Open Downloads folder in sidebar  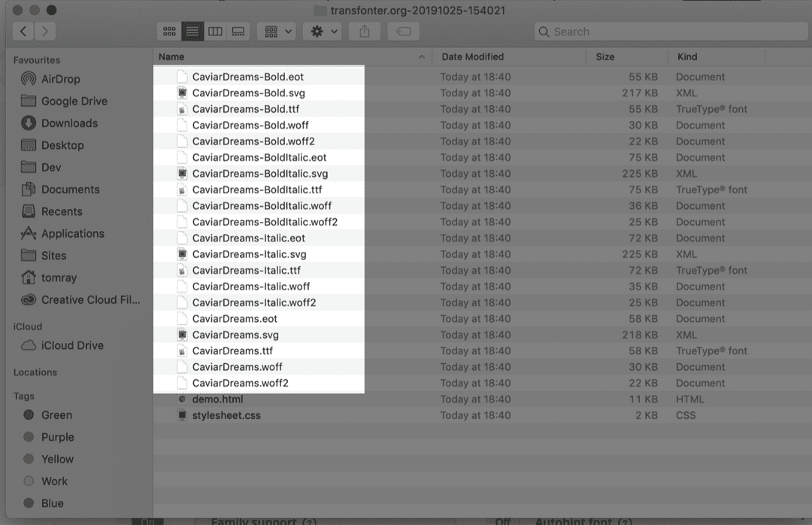tap(69, 123)
